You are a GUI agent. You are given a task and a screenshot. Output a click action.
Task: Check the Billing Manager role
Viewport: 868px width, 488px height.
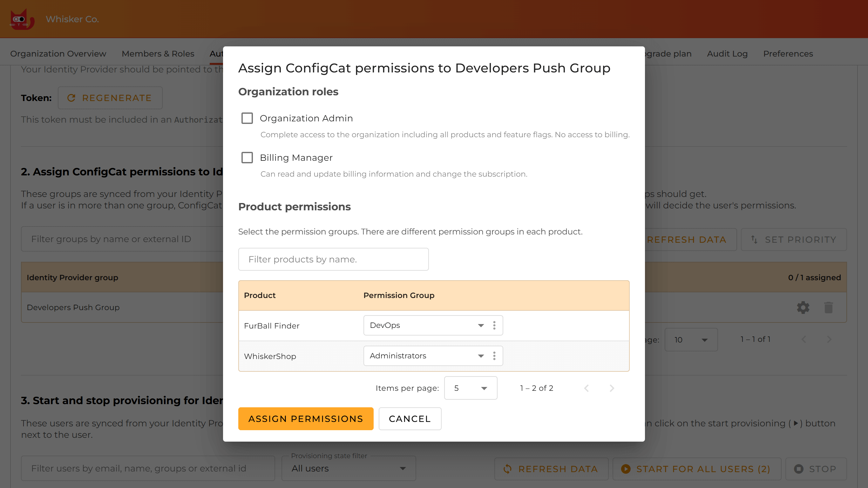coord(247,157)
